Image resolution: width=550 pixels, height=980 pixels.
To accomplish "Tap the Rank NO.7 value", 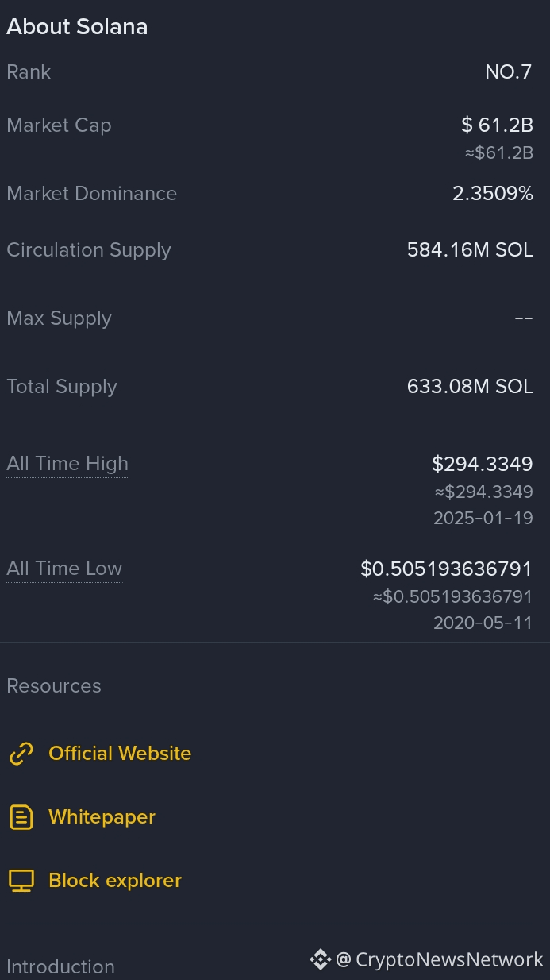I will (x=509, y=72).
